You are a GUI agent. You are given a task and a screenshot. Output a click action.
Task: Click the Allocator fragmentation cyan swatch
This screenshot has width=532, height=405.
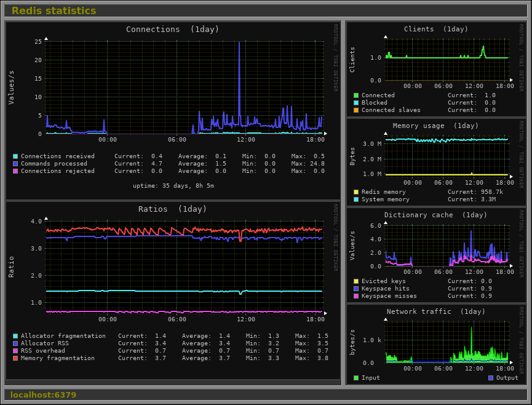15,336
